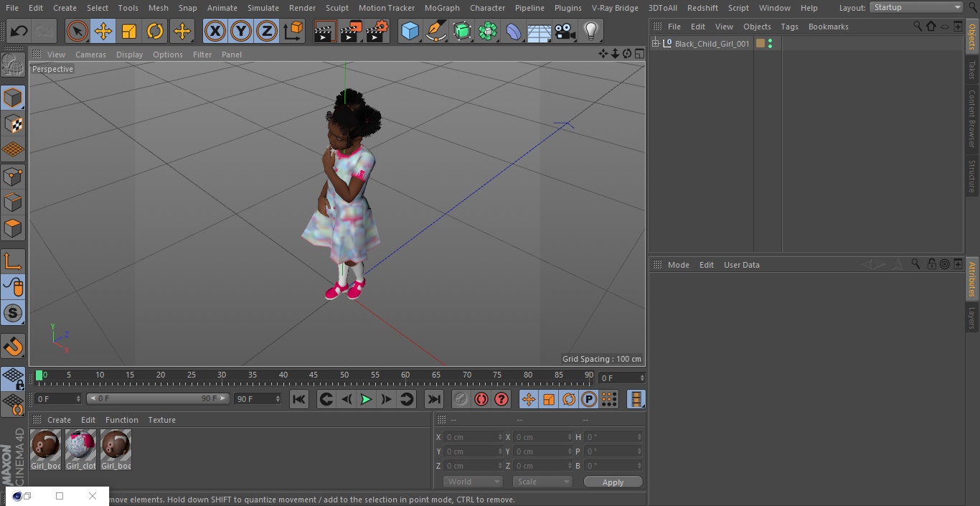Add a Subdivision Surface generator
This screenshot has width=980, height=506.
(x=462, y=31)
